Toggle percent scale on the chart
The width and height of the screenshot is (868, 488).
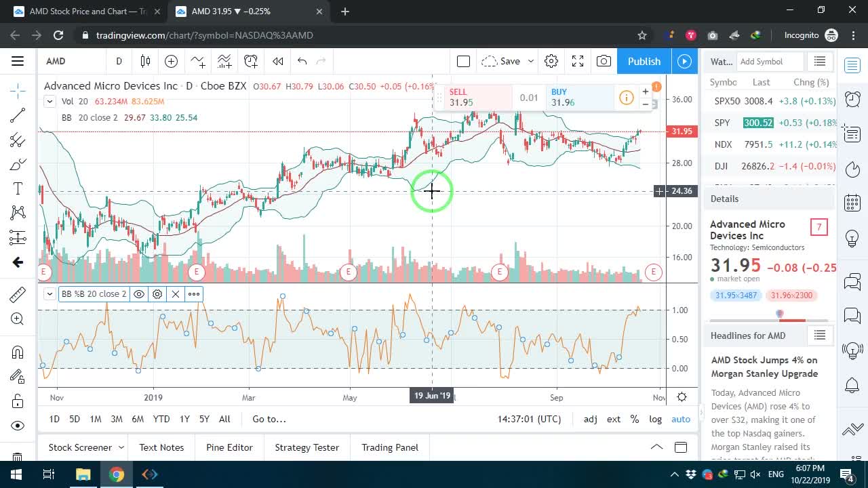click(635, 419)
